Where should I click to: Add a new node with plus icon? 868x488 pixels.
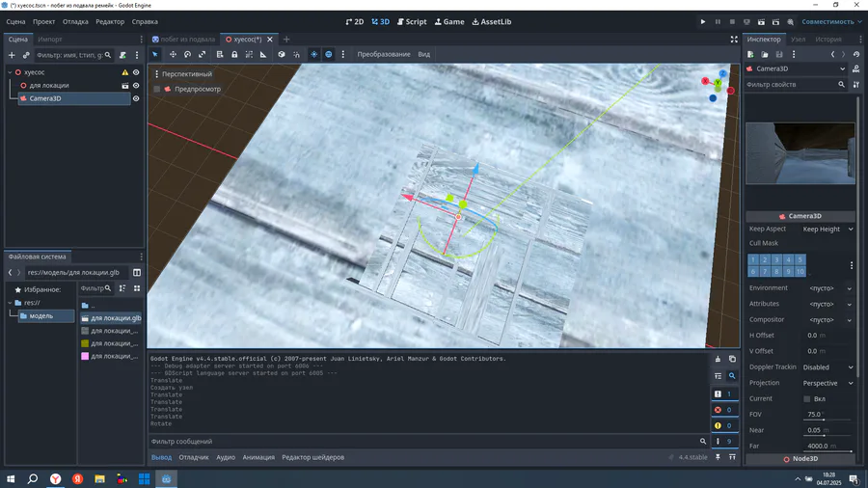(x=12, y=55)
